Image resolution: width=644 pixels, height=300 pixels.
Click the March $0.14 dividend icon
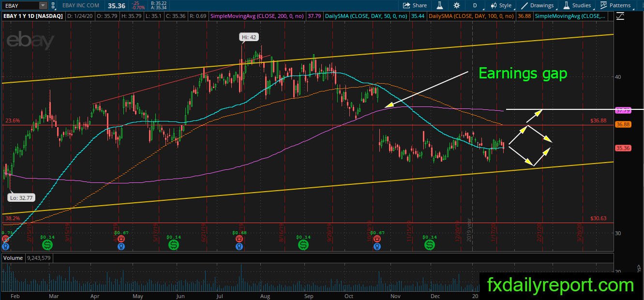point(48,245)
